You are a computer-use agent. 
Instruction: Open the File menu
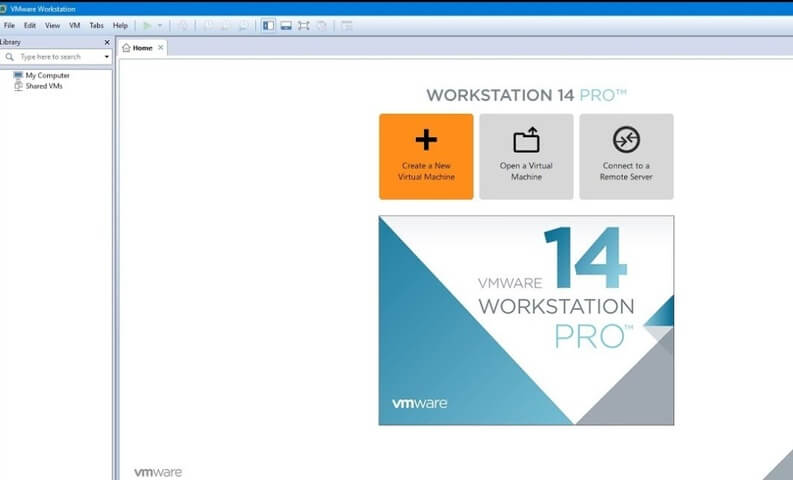9,25
